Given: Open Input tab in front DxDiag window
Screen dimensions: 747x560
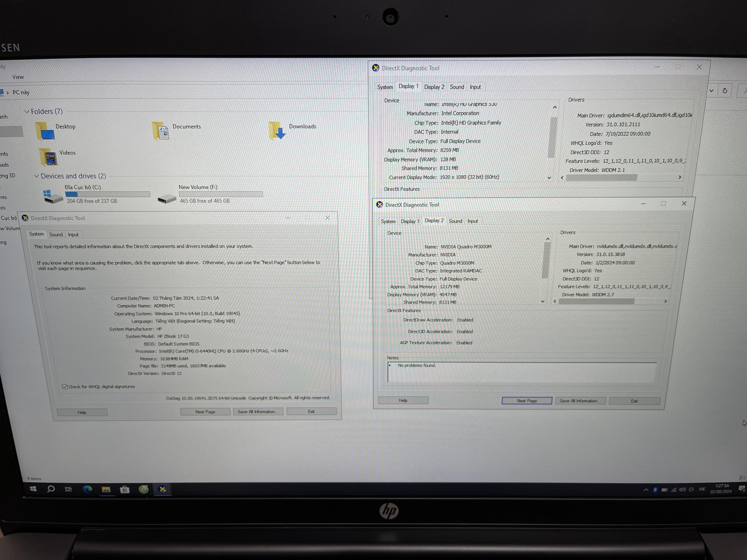Looking at the screenshot, I should (x=472, y=221).
